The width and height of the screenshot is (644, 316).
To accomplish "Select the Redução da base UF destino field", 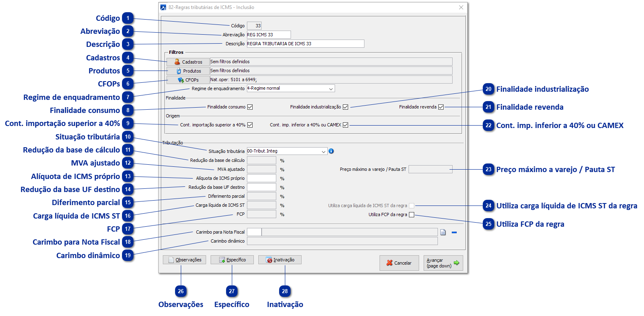I will (x=262, y=188).
